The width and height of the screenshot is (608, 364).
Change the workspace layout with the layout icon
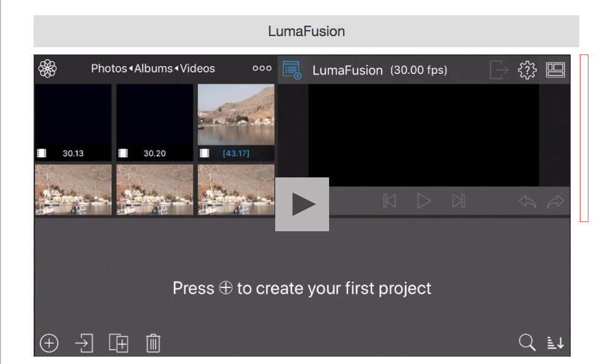(x=555, y=69)
